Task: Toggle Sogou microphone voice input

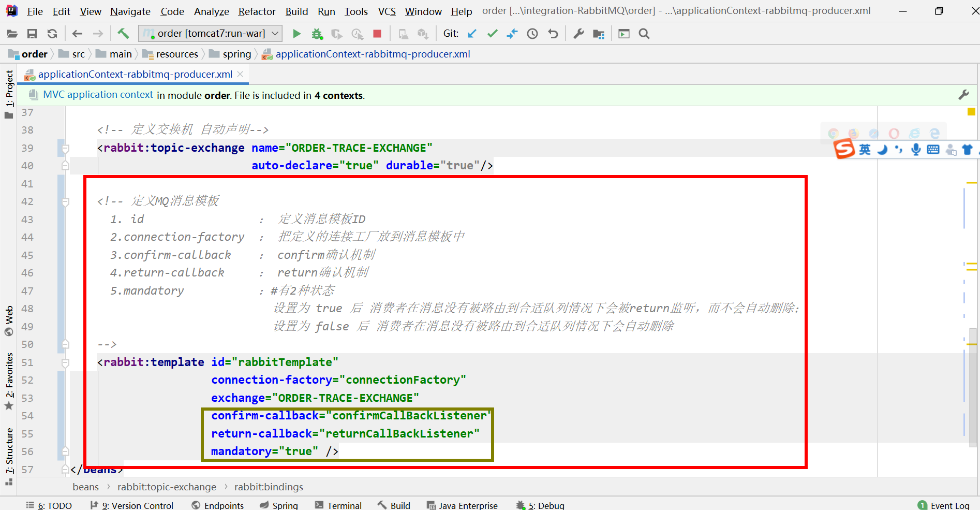Action: pyautogui.click(x=916, y=150)
